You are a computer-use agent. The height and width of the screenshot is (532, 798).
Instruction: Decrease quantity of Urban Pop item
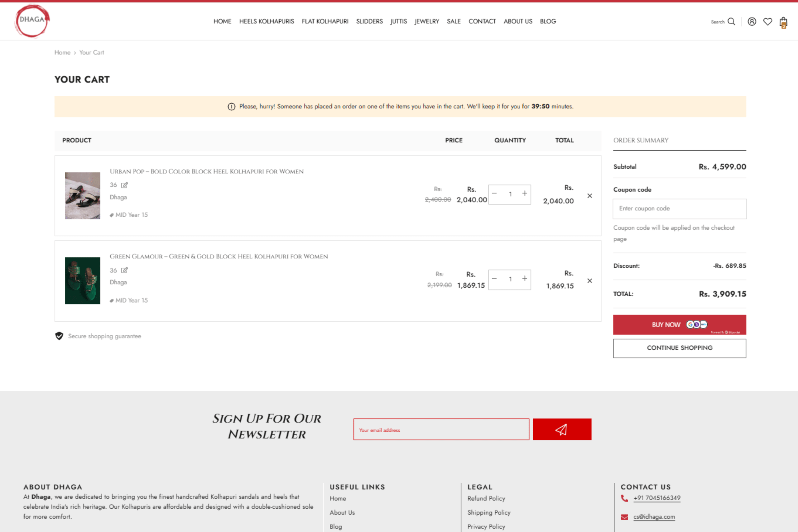click(x=494, y=194)
